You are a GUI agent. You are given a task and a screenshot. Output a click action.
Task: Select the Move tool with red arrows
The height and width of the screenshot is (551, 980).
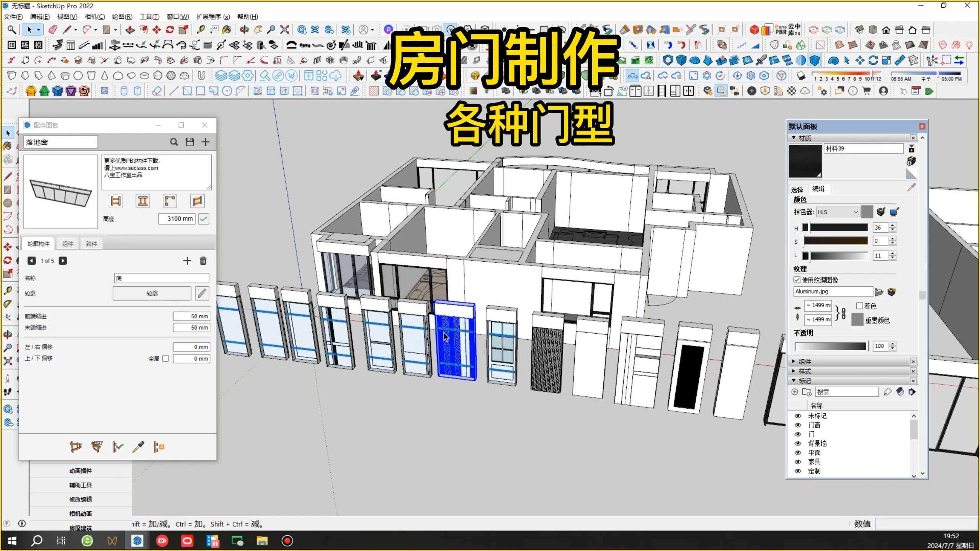point(157,29)
